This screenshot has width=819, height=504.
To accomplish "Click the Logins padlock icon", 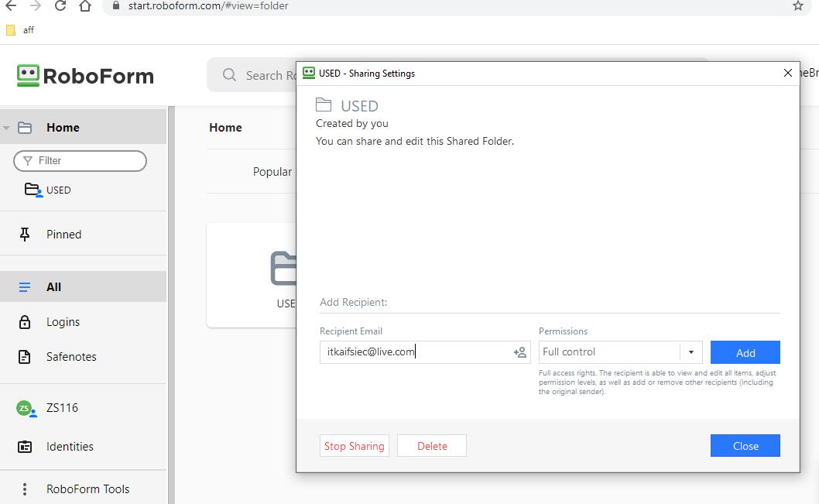I will 25,322.
